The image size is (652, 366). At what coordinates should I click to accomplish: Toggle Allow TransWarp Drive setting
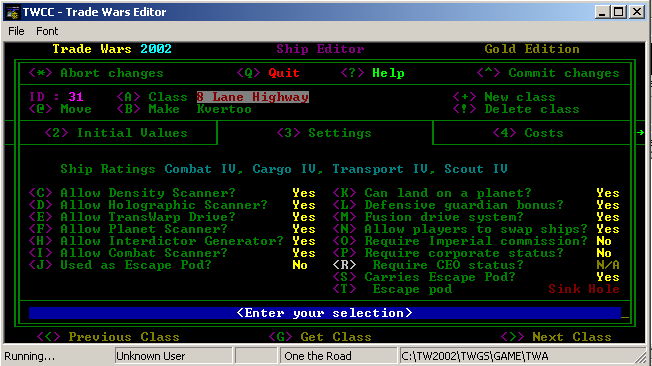pos(172,217)
